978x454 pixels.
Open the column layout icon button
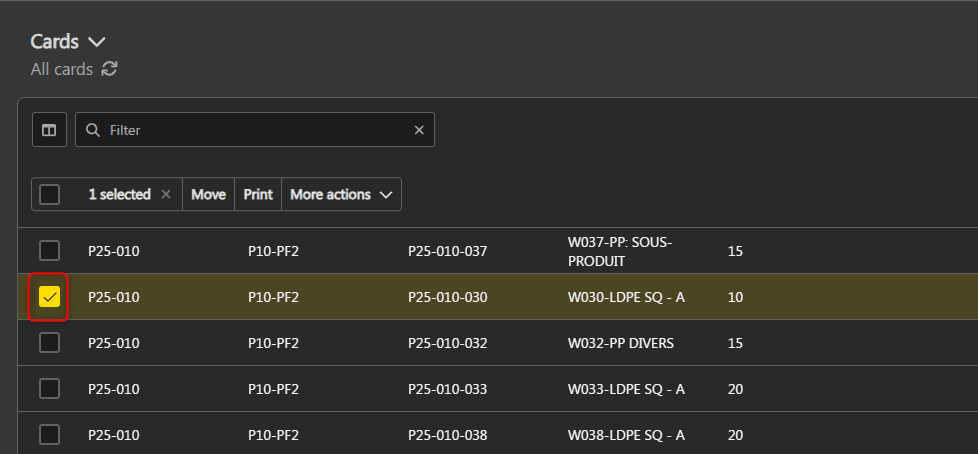click(49, 130)
